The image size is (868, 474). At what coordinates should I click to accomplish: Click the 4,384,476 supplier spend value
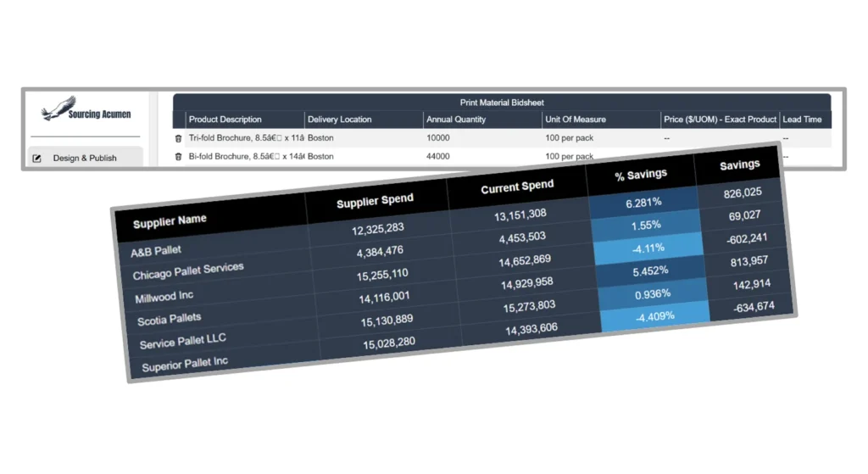[380, 251]
